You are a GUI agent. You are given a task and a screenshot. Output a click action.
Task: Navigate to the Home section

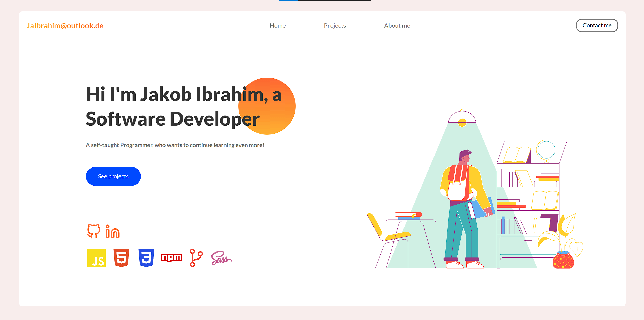278,25
